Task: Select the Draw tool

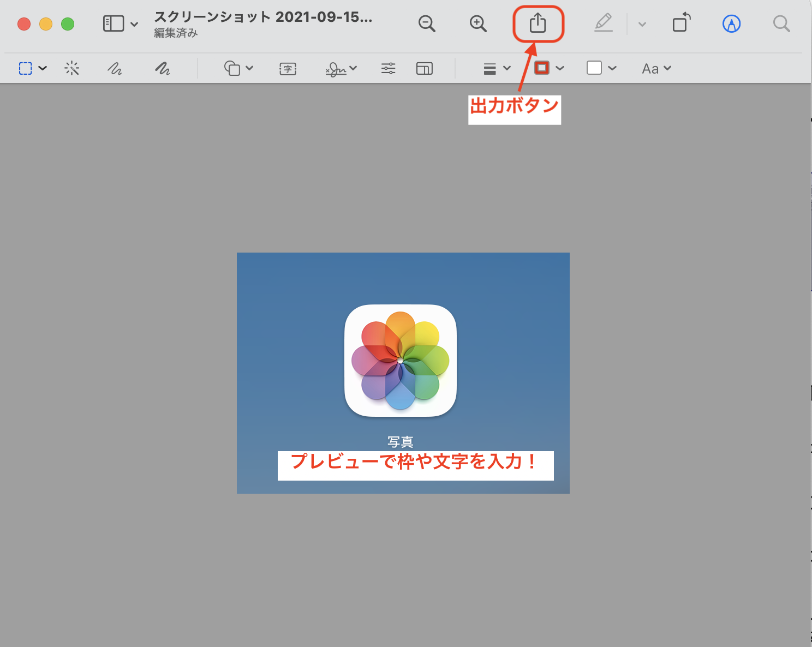Action: click(x=162, y=68)
